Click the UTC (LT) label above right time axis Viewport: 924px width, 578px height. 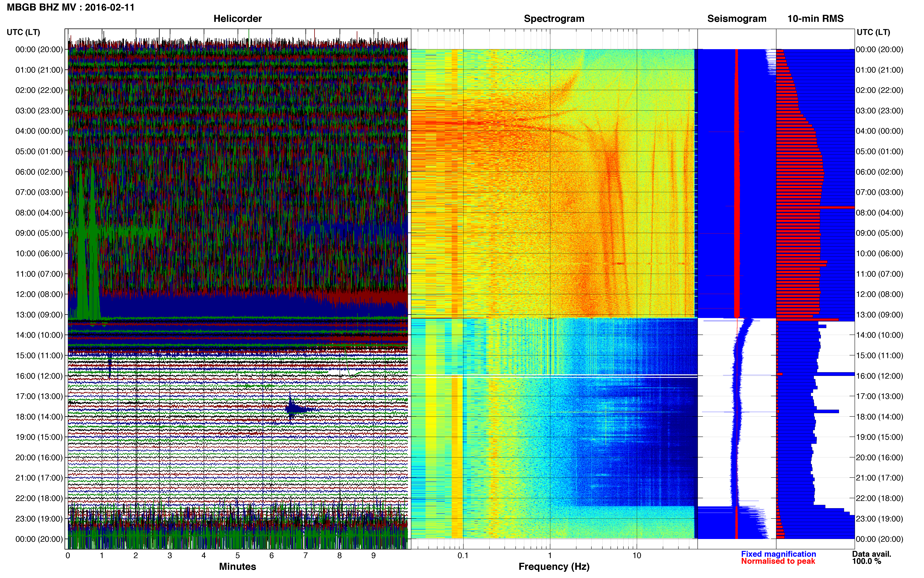873,32
